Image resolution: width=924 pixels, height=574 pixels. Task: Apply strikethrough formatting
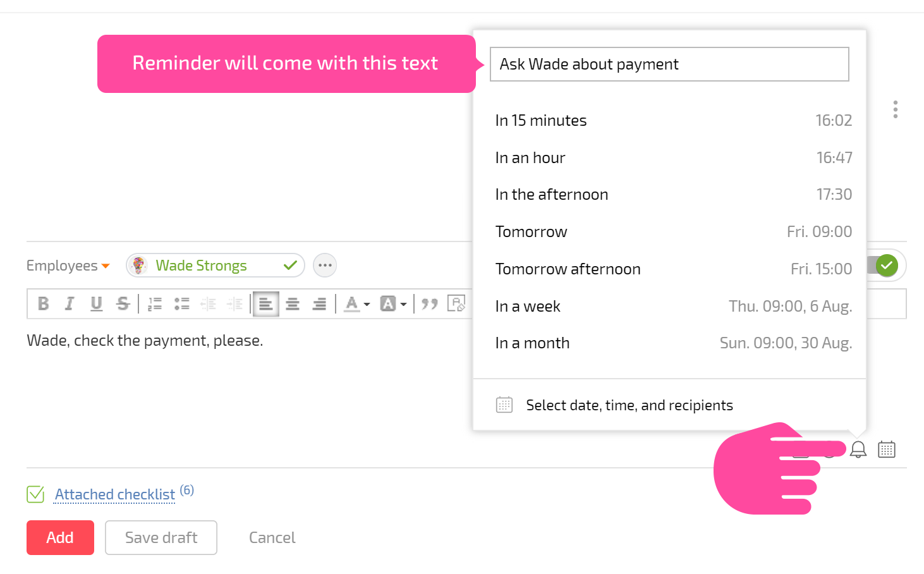(x=123, y=304)
